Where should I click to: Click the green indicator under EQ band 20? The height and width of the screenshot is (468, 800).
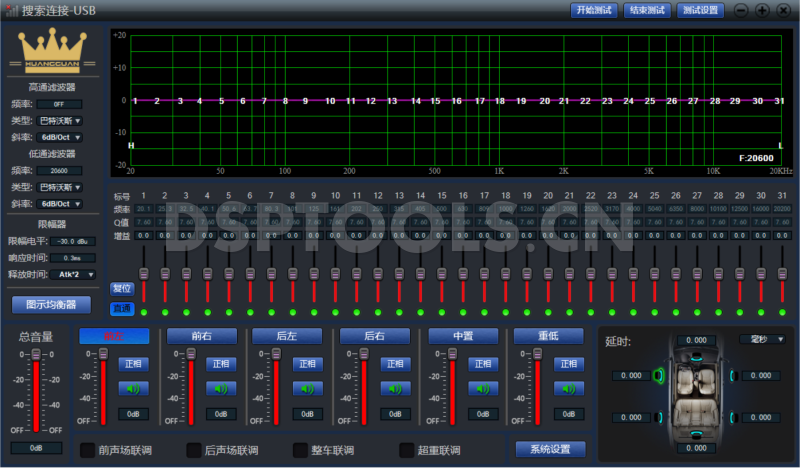tap(548, 312)
